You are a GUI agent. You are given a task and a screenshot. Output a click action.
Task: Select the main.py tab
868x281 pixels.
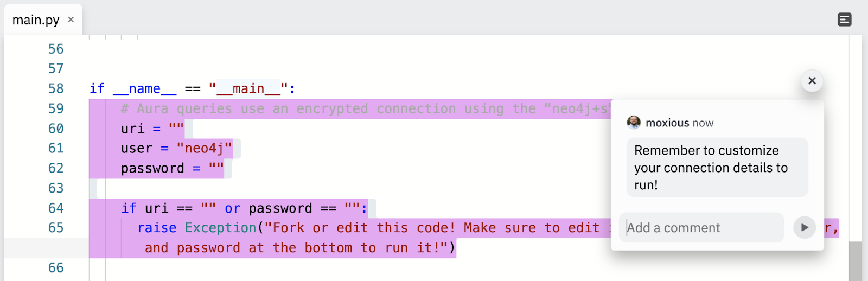click(36, 20)
